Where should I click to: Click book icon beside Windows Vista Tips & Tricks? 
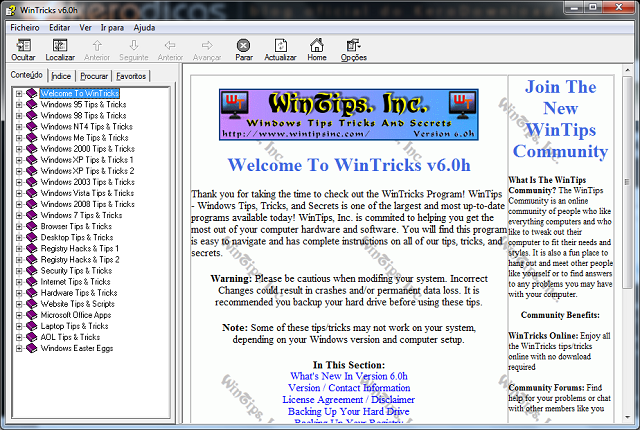(x=31, y=193)
